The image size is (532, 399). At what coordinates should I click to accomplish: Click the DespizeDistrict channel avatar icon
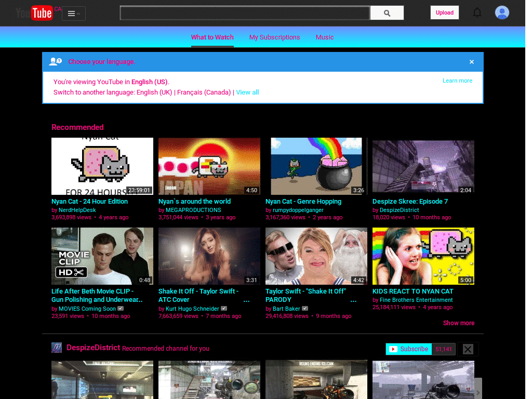coord(57,348)
